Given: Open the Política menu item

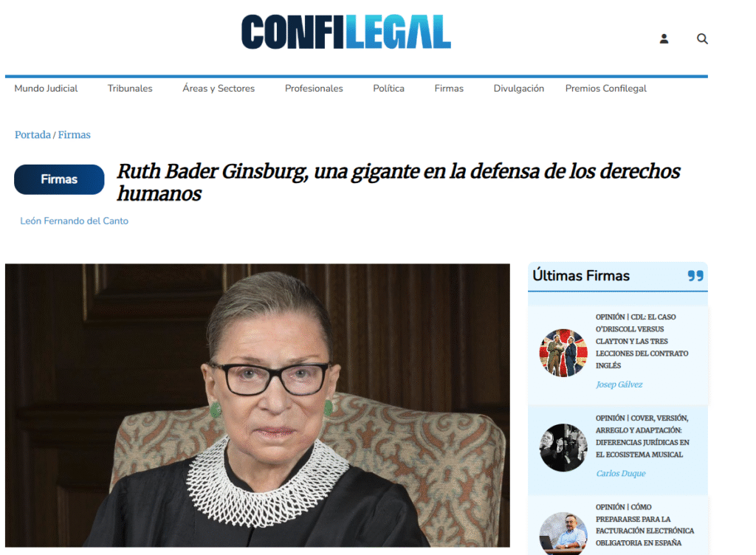Looking at the screenshot, I should (388, 88).
